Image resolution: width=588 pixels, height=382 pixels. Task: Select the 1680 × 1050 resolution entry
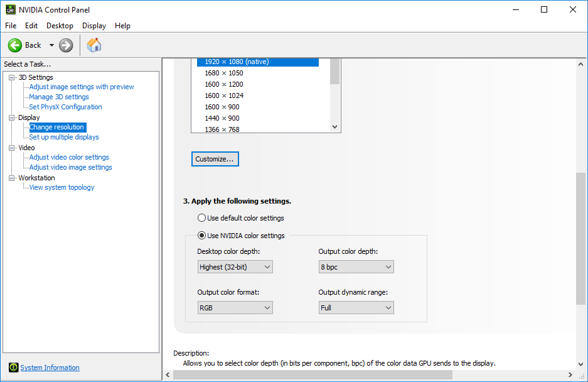click(223, 72)
